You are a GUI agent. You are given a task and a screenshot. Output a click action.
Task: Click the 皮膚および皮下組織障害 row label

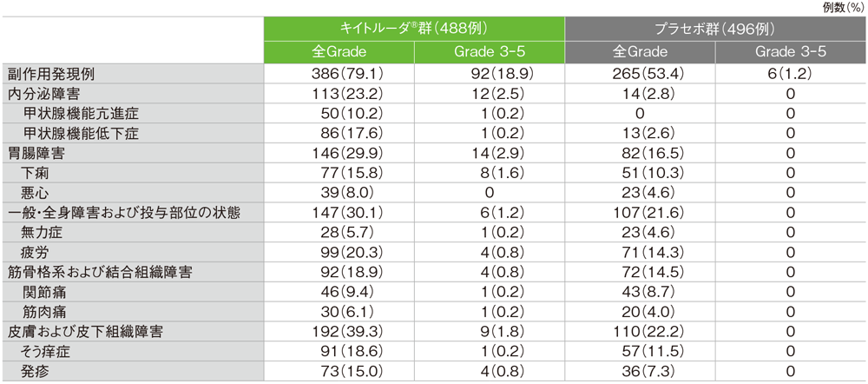85,332
